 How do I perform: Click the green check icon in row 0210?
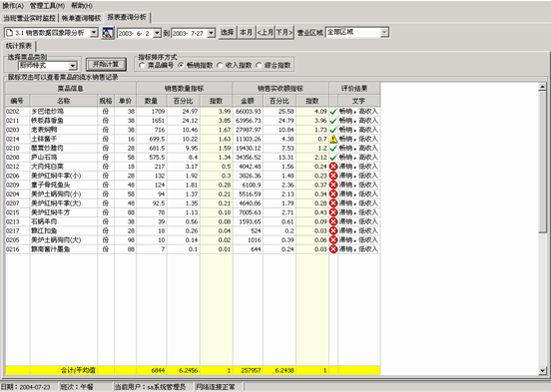click(333, 149)
